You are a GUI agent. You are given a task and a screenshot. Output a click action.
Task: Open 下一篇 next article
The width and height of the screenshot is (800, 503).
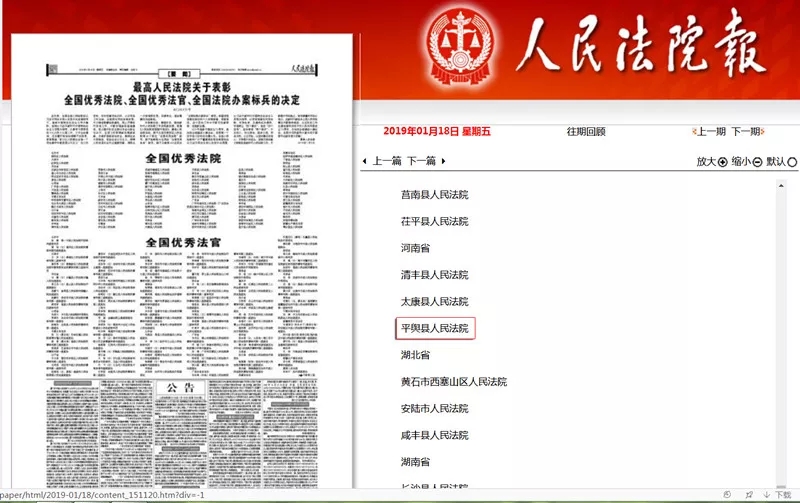tap(421, 161)
